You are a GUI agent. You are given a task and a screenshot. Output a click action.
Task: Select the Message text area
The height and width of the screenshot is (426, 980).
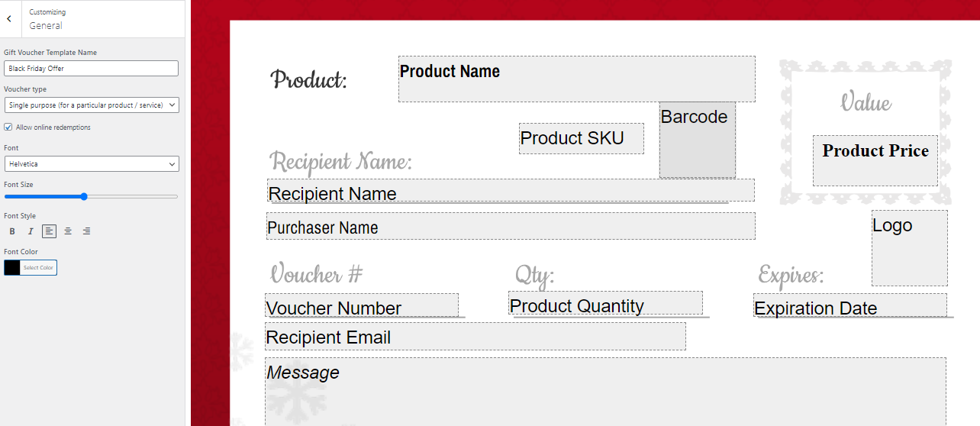605,392
